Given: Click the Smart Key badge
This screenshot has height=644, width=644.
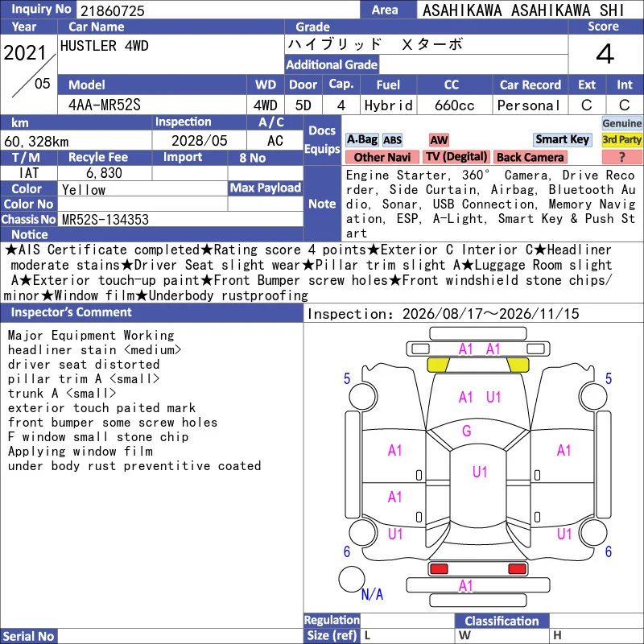Looking at the screenshot, I should tap(562, 139).
